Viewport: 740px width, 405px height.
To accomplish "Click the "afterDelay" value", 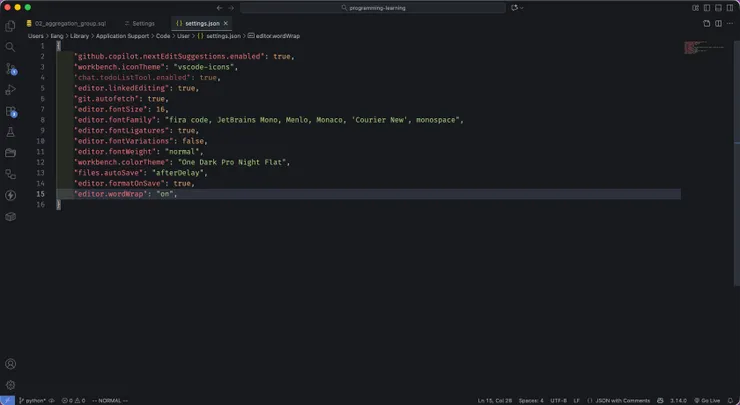I will coord(177,173).
